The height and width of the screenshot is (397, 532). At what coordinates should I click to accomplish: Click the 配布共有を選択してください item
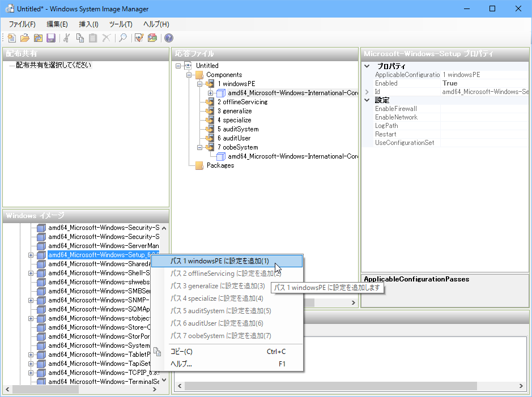54,65
